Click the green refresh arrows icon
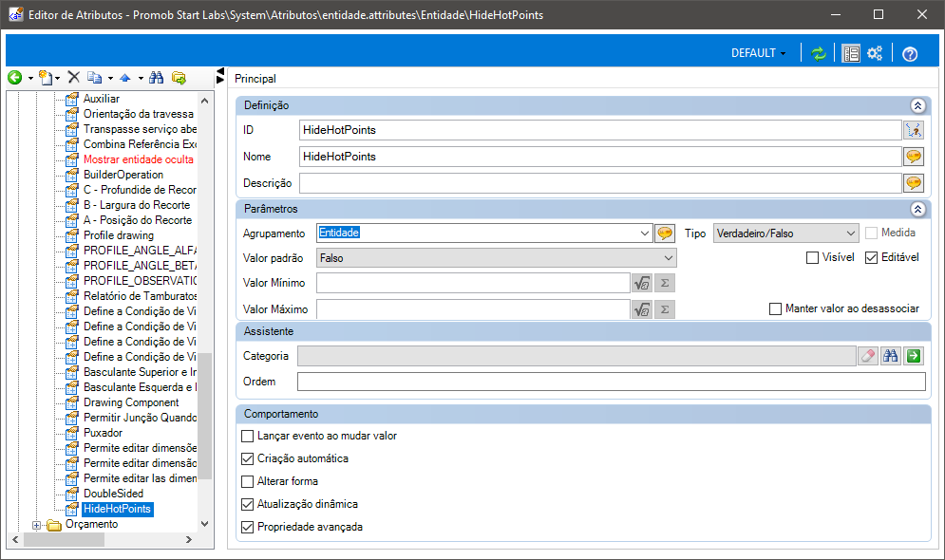 (818, 53)
